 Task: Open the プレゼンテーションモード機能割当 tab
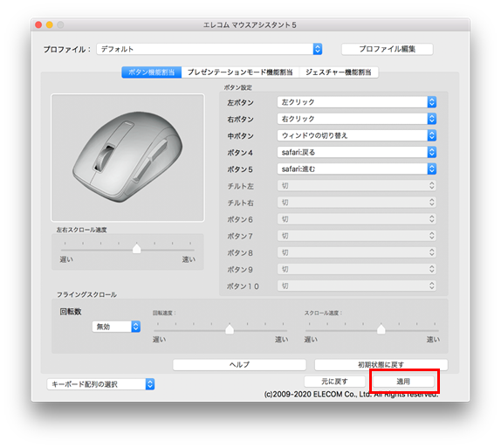coord(240,72)
